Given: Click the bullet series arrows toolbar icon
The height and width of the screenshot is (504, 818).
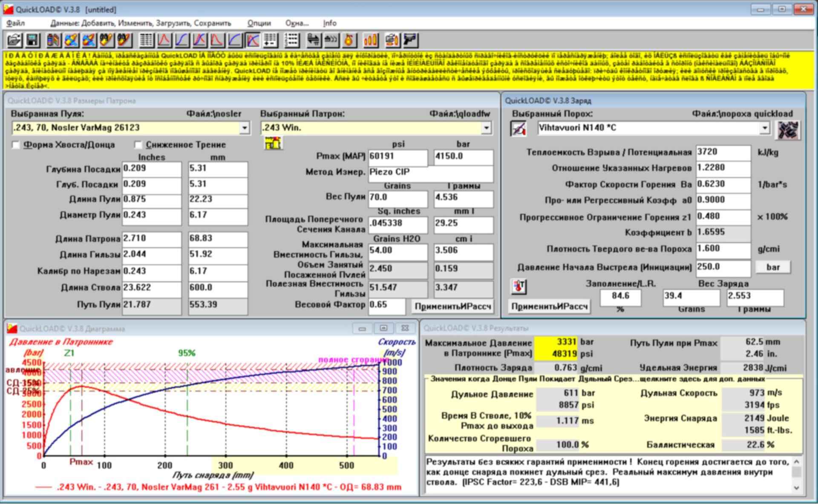Looking at the screenshot, I should coord(331,40).
